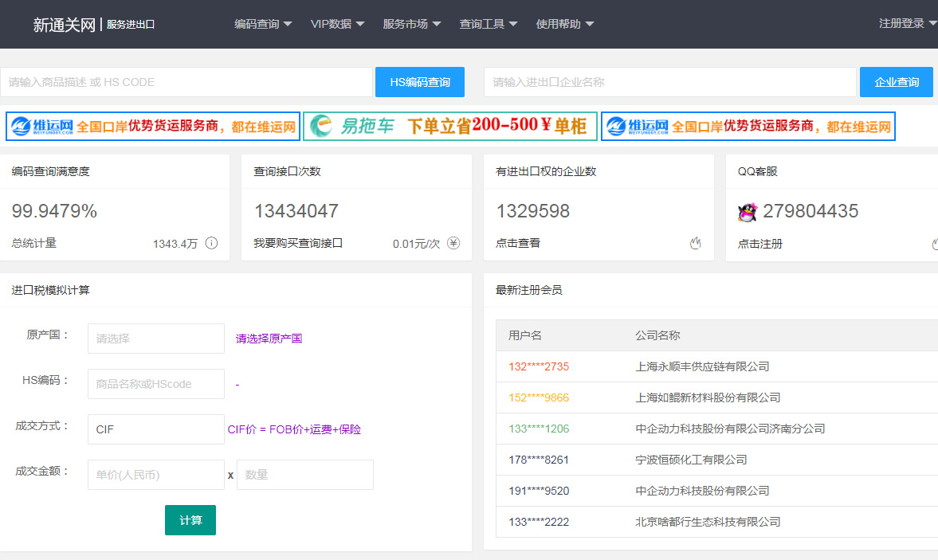938x560 pixels.
Task: Click the info icon beside 总统计量
Action: pyautogui.click(x=210, y=243)
